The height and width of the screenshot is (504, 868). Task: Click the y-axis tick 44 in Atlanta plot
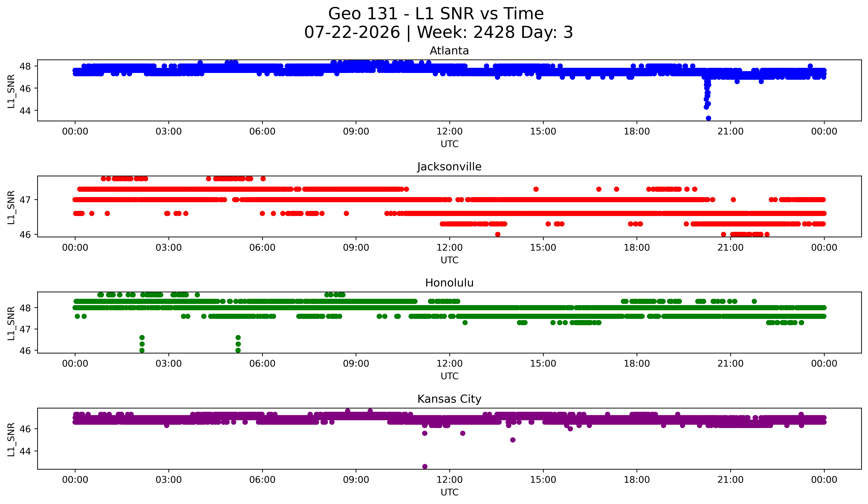point(25,111)
